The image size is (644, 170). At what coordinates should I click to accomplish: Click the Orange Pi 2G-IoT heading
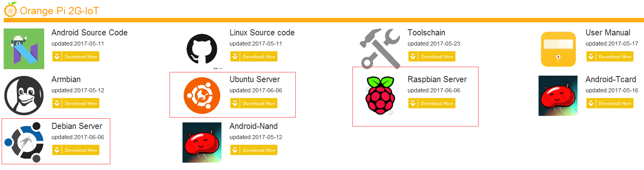point(59,11)
